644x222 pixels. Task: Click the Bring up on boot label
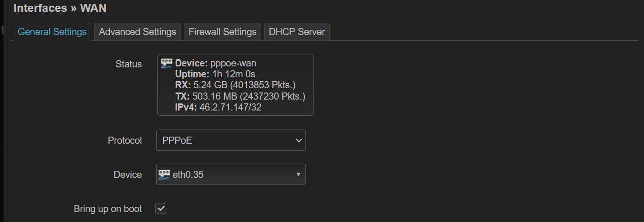point(108,209)
